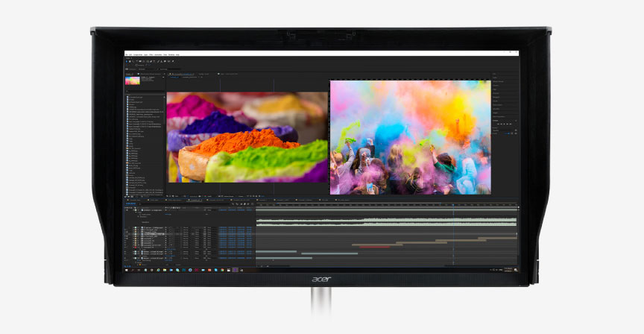Screen dimensions: 644x334
Task: Select the Rotation tool
Action: tap(136, 62)
